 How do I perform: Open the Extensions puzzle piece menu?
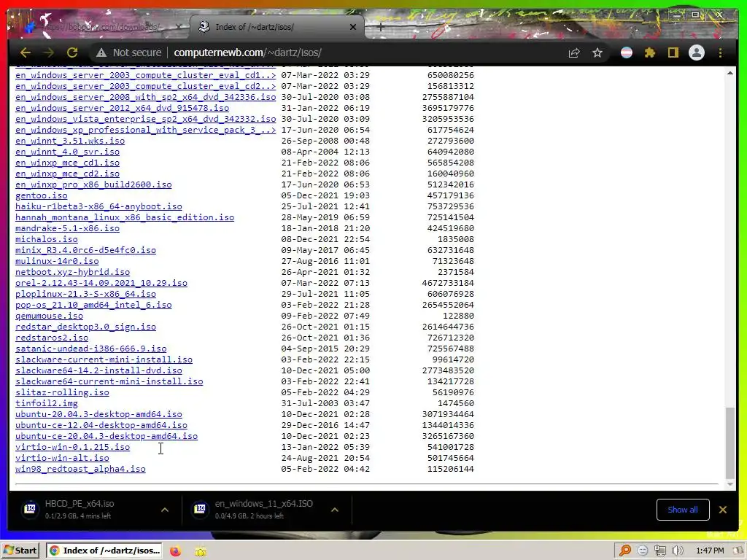pyautogui.click(x=650, y=52)
